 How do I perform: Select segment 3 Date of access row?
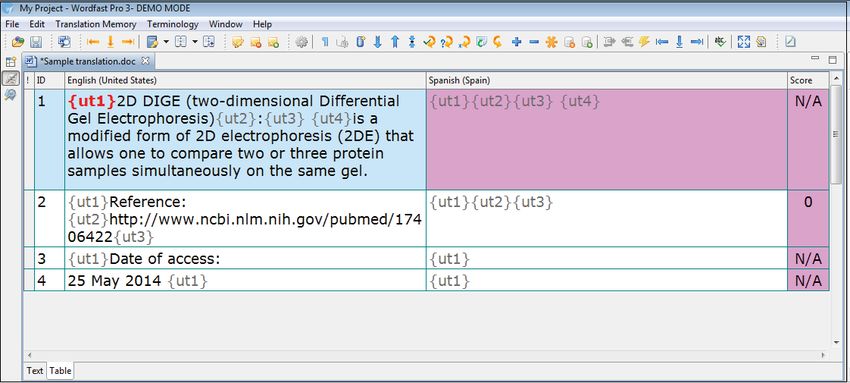pyautogui.click(x=427, y=258)
